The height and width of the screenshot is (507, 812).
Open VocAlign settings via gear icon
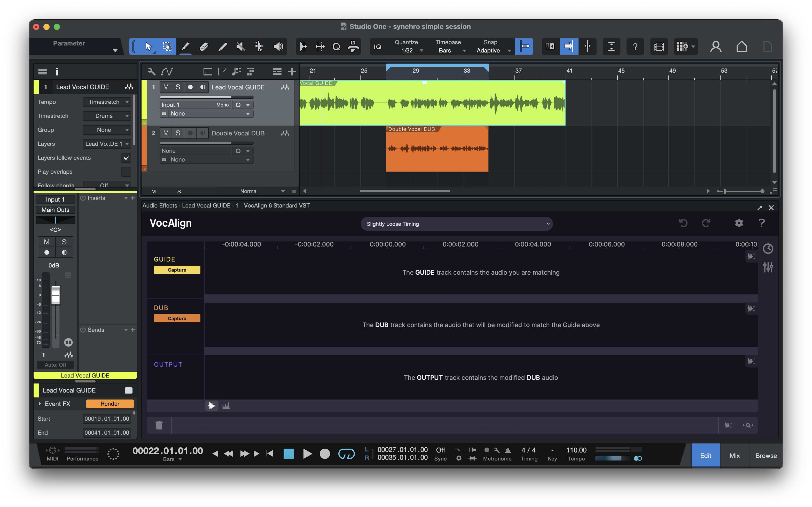739,223
